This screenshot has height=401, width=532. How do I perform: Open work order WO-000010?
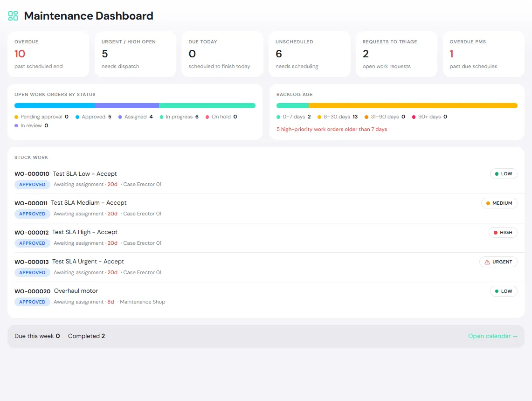(266, 179)
